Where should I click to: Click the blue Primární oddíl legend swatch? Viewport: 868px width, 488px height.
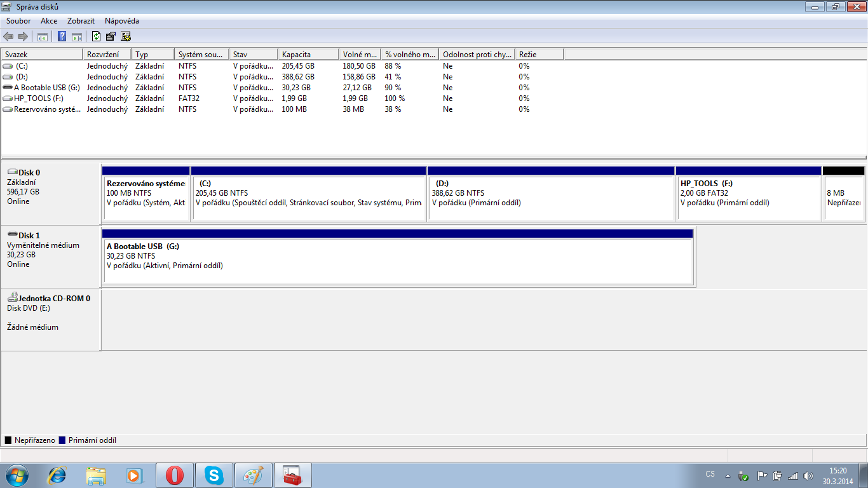(x=62, y=440)
